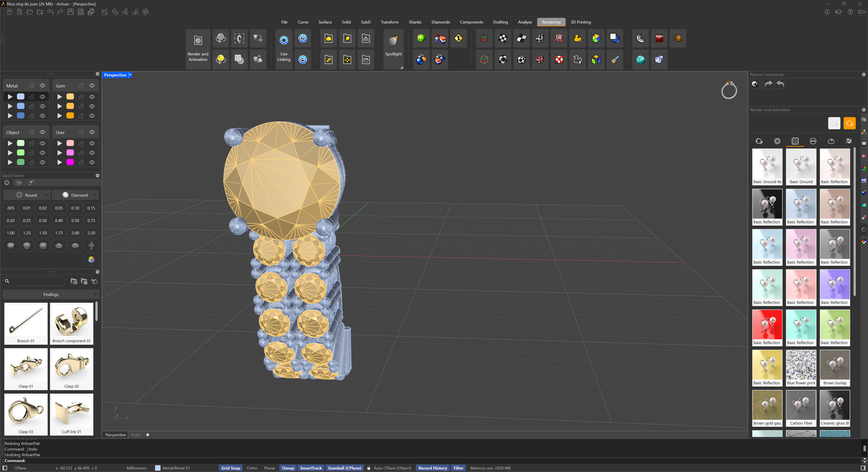
Task: Expand the Findings category dropdown
Action: [51, 295]
